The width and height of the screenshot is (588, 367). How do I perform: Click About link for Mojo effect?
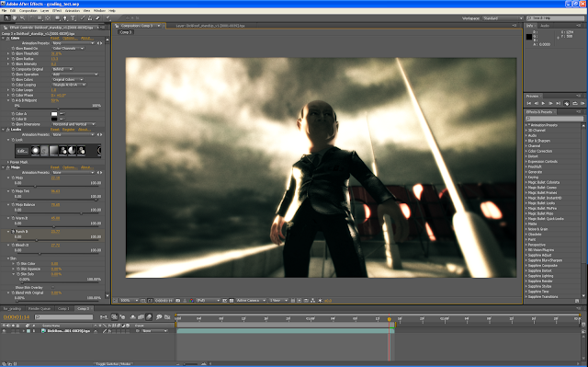pos(86,167)
